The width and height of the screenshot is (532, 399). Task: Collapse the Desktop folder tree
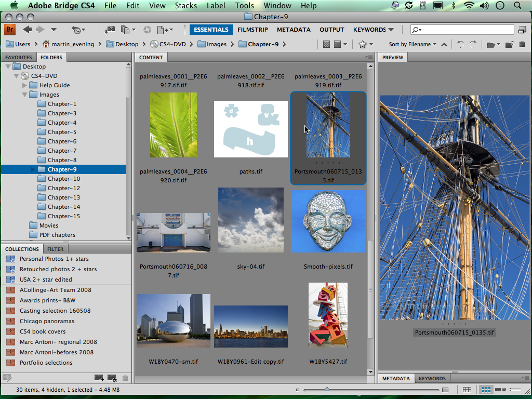coord(8,66)
